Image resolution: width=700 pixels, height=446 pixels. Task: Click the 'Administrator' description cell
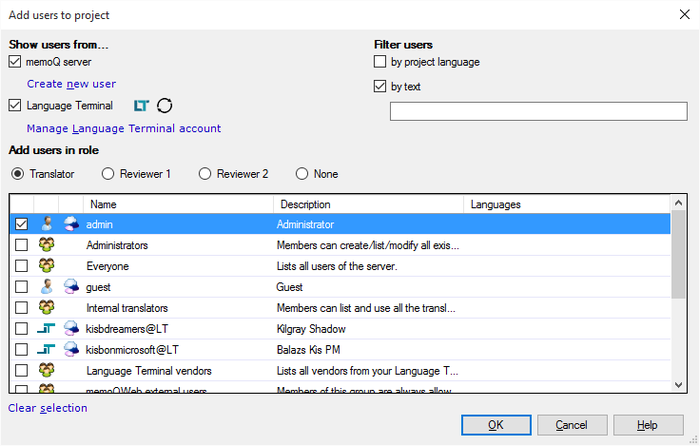pyautogui.click(x=305, y=224)
